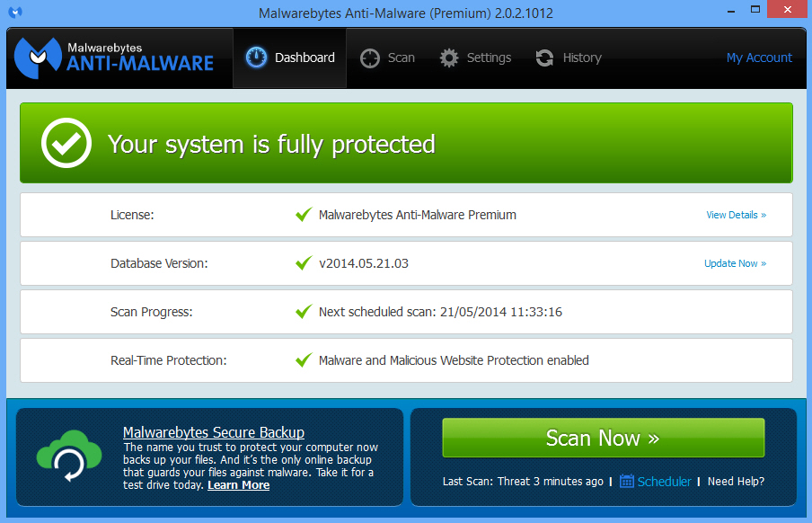Click "Malware and Malicious Website Protection enabled"
The height and width of the screenshot is (523, 812).
454,360
